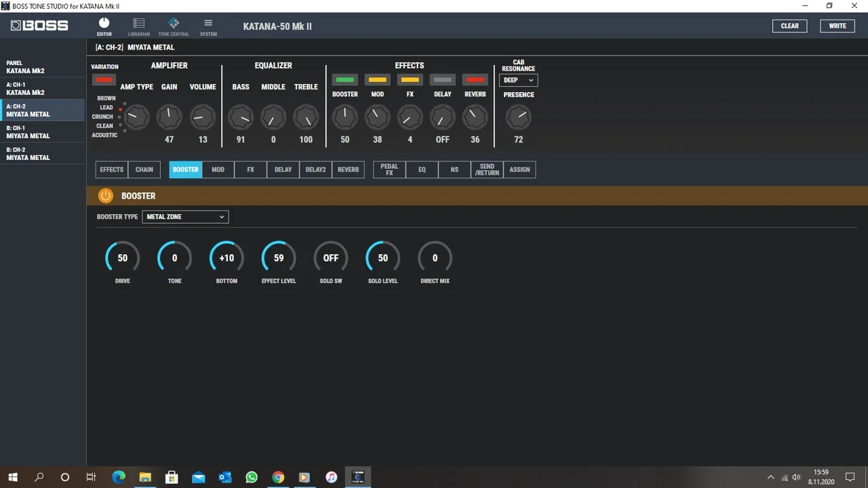Open the Booster Type dropdown
The width and height of the screenshot is (868, 488).
[185, 217]
